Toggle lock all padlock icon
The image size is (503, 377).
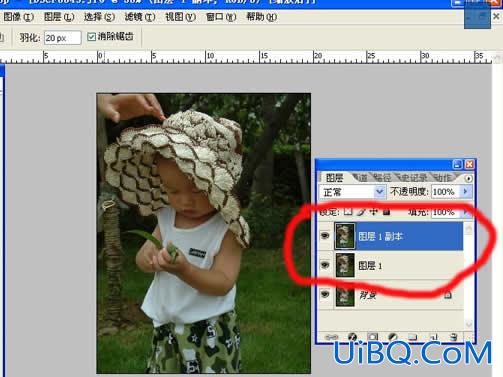pos(386,211)
